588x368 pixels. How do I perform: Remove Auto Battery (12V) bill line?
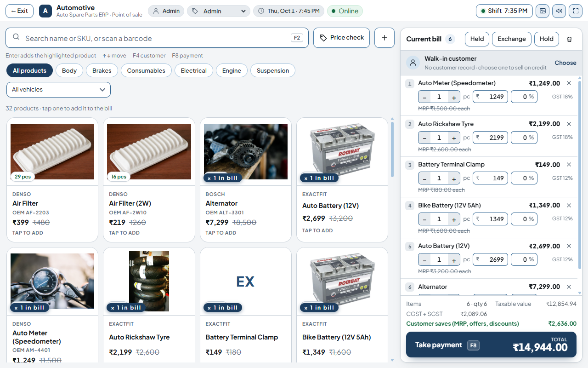point(569,246)
